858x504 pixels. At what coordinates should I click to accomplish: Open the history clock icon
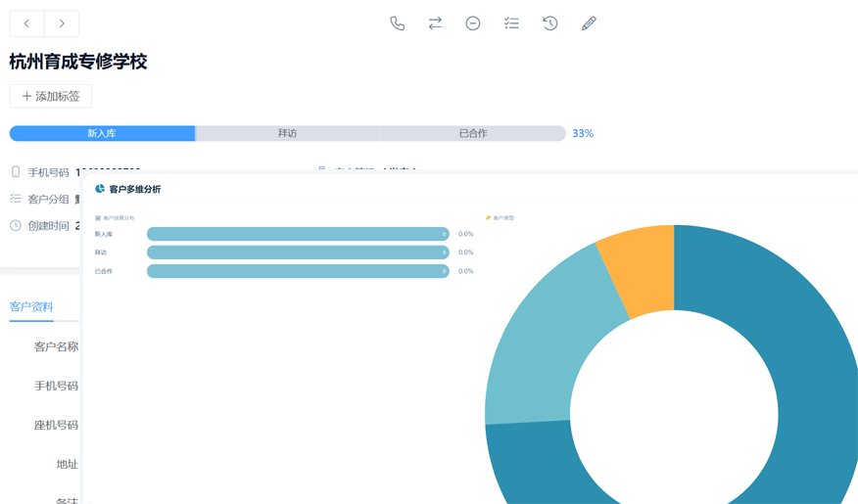click(550, 23)
